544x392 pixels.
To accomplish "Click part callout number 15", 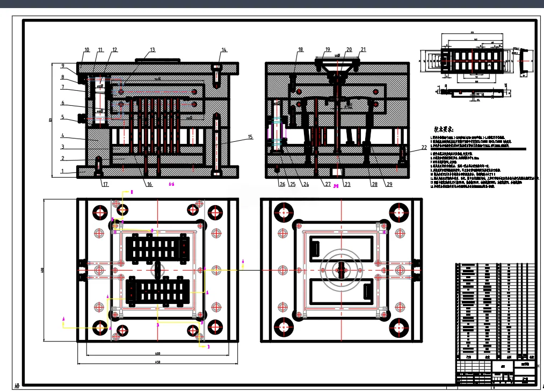I will click(x=250, y=137).
